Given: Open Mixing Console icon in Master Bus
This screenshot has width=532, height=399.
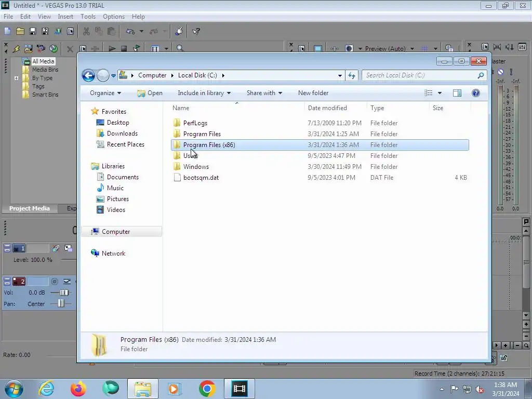Looking at the screenshot, I should (522, 47).
